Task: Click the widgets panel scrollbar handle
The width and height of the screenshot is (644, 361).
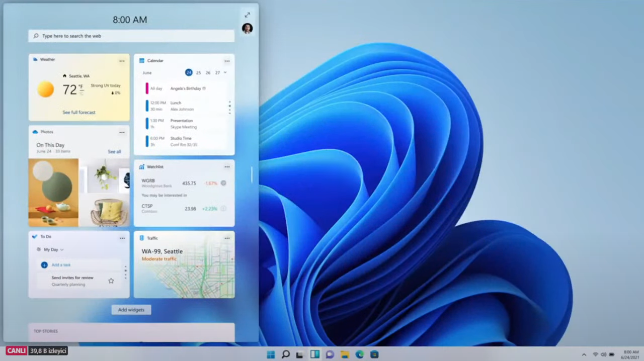Action: point(252,174)
